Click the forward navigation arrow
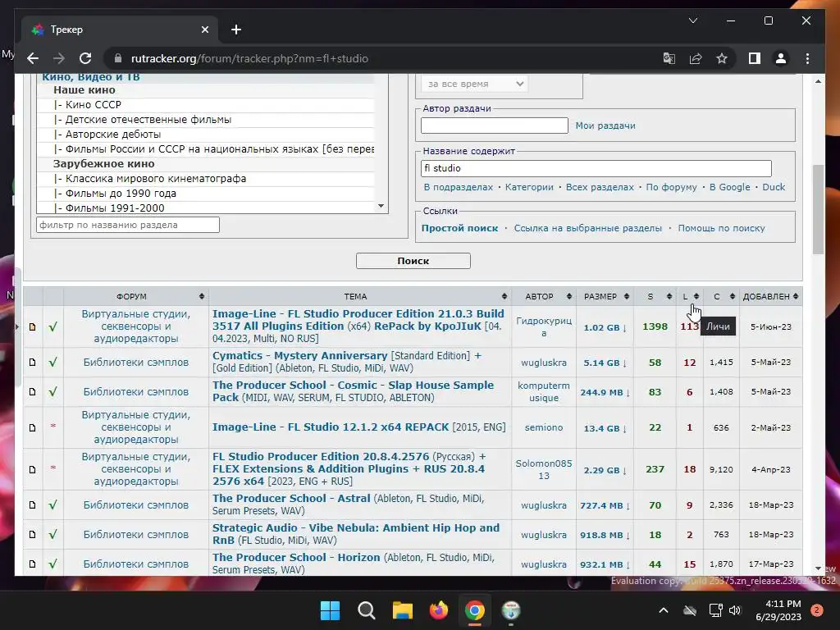Viewport: 840px width, 630px height. (59, 58)
